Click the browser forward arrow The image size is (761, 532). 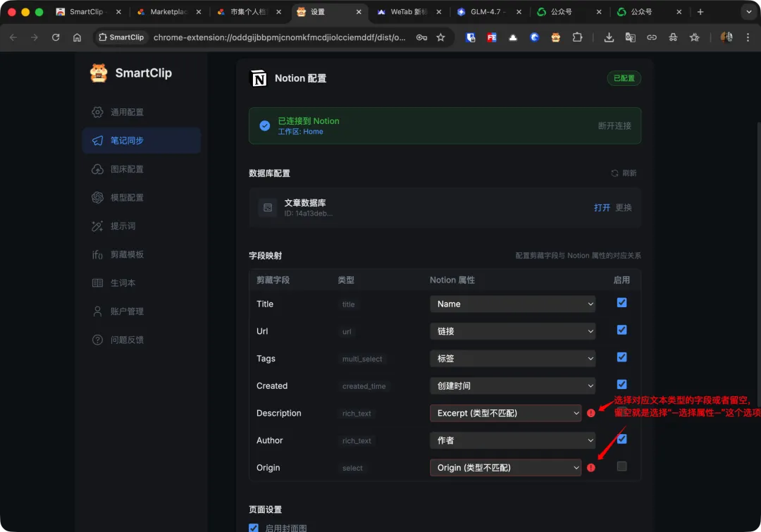[x=34, y=37]
